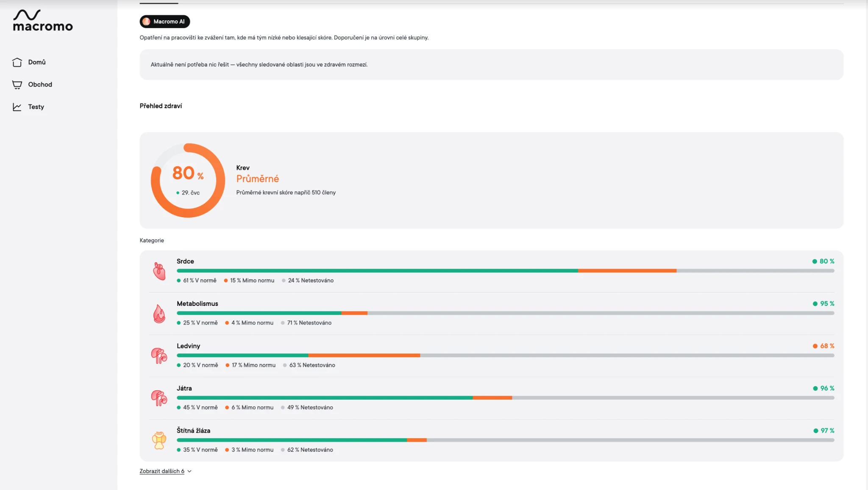Viewport: 868px width, 490px height.
Task: Select the Ledviny category title
Action: 189,346
